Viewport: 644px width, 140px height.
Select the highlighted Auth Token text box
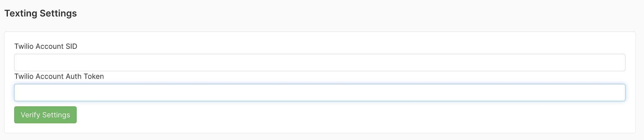coord(320,93)
